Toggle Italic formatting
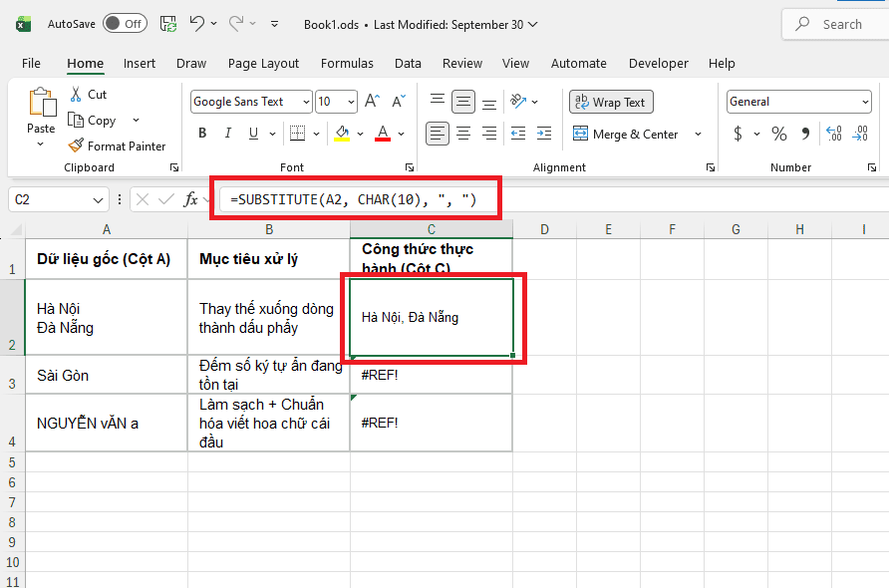Viewport: 889px width, 588px height. (x=228, y=134)
